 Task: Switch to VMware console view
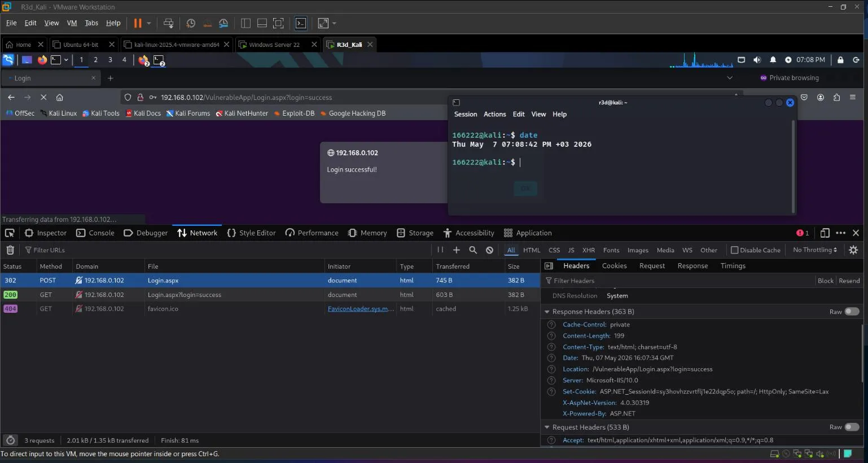coord(301,23)
